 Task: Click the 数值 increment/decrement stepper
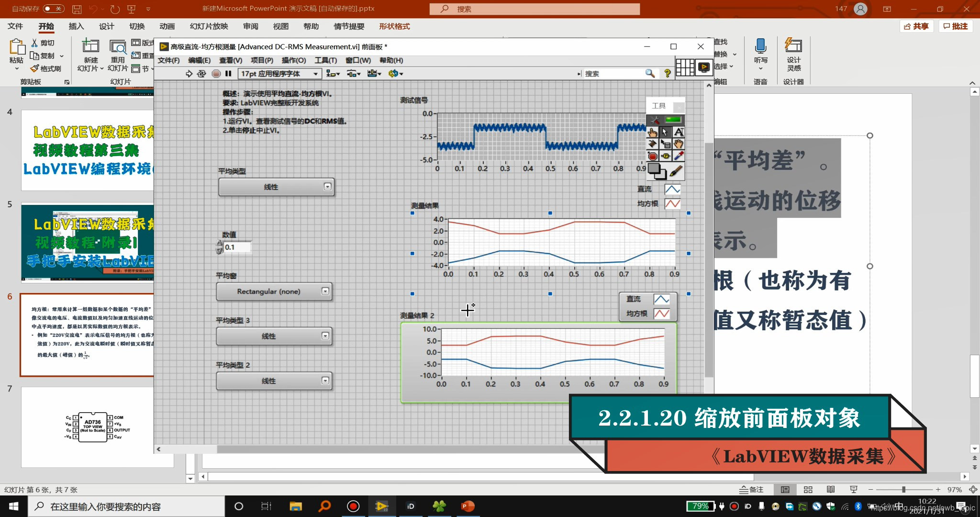point(219,247)
